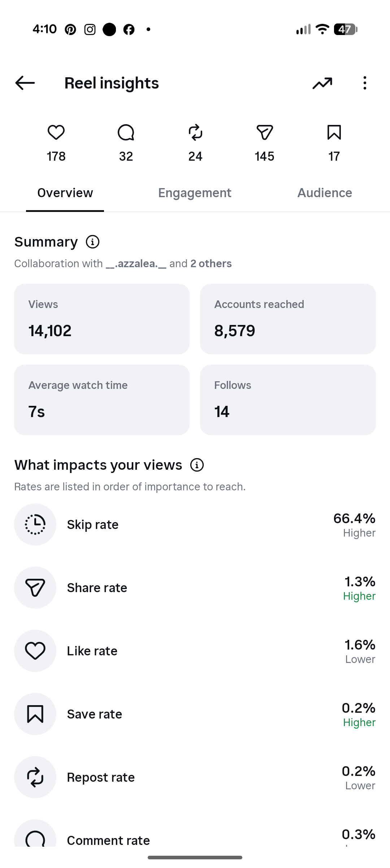
Task: Tap the repost icon showing 24
Action: point(195,133)
